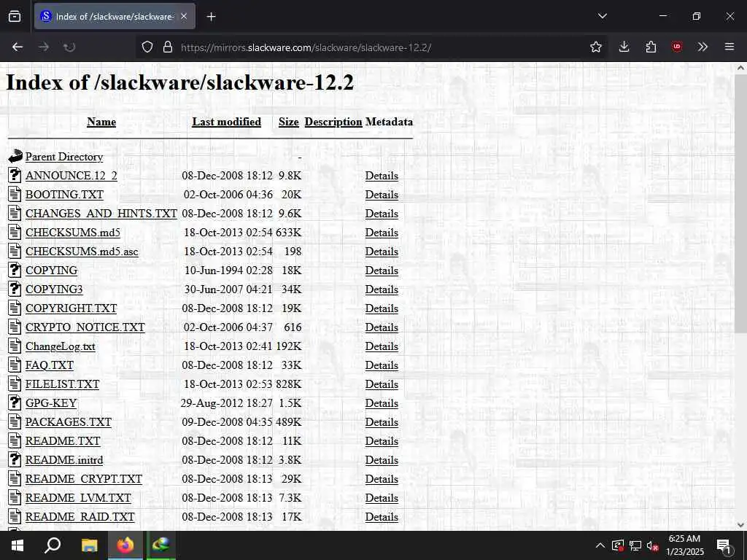
Task: Open COPYRIGHT.TXT
Action: (71, 308)
